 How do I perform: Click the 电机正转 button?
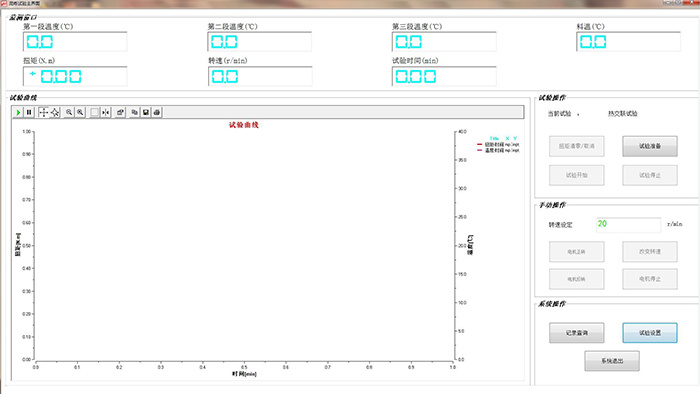[x=576, y=252]
